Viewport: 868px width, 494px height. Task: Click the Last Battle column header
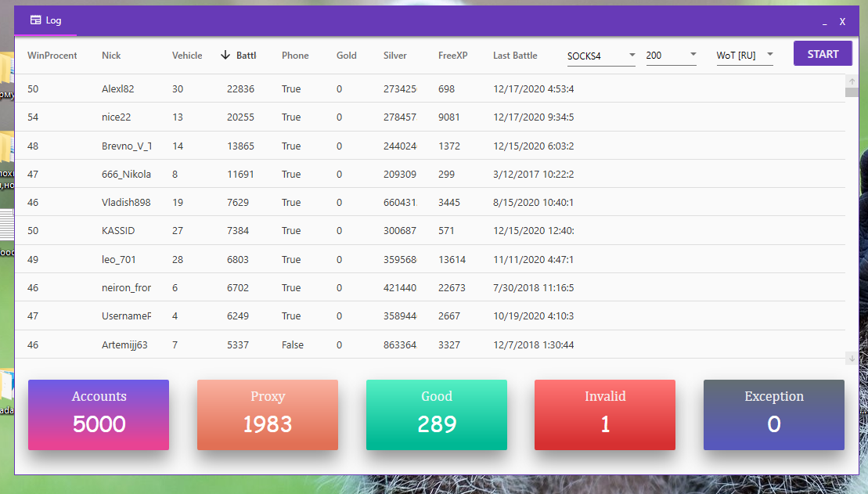(x=515, y=56)
